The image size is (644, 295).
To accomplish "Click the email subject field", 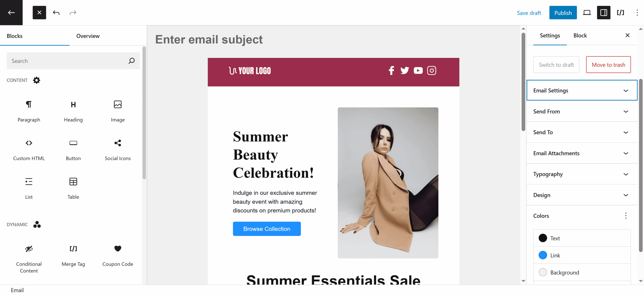I will click(209, 40).
